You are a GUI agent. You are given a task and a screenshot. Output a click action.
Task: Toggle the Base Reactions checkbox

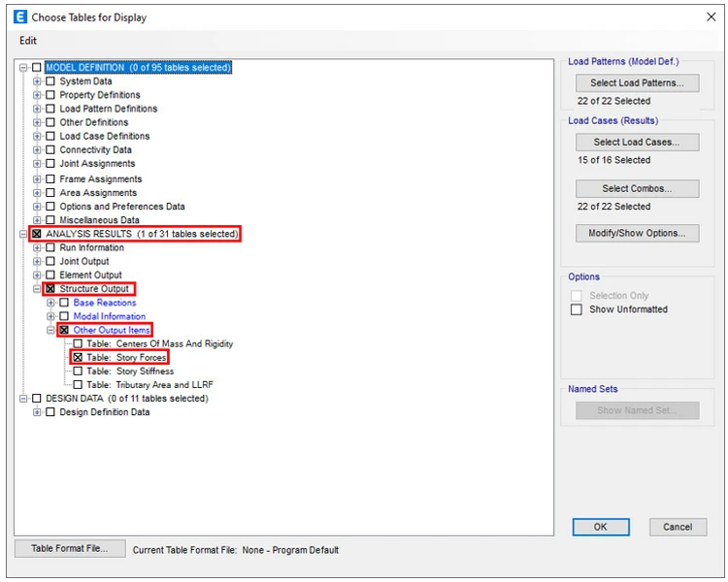click(64, 303)
